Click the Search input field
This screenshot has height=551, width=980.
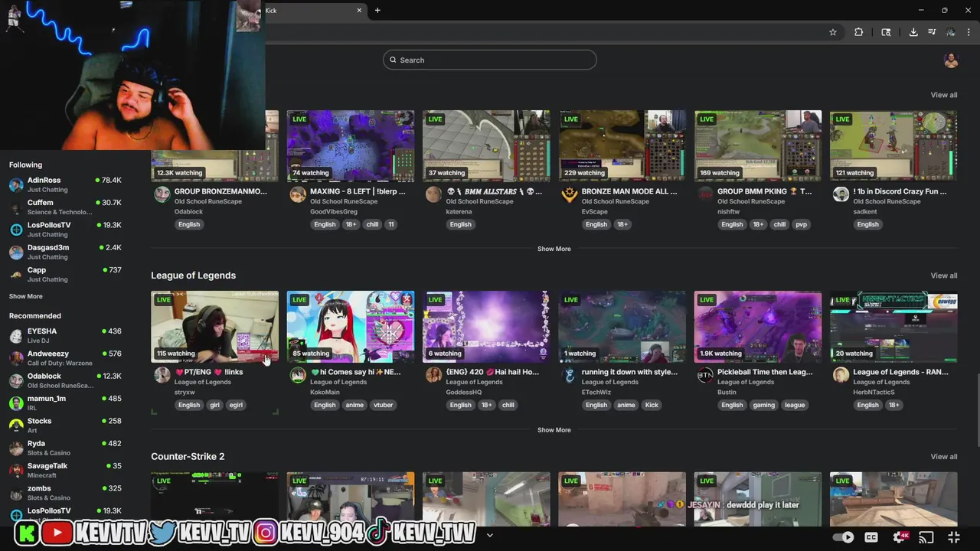pyautogui.click(x=489, y=60)
